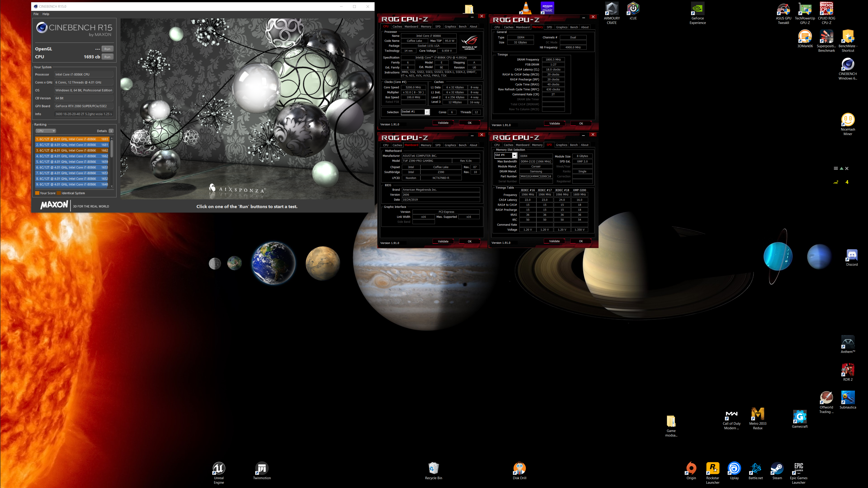This screenshot has height=488, width=868.
Task: Click Validate in CPU tab window
Action: (443, 123)
